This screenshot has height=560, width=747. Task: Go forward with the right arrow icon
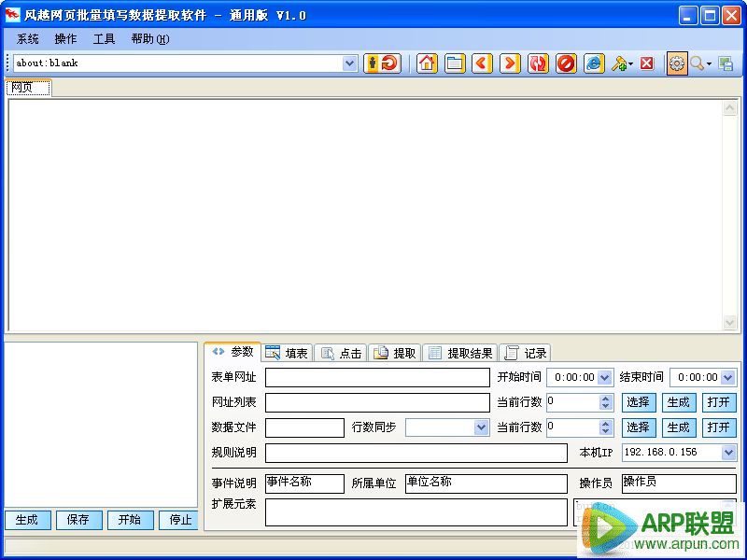510,63
